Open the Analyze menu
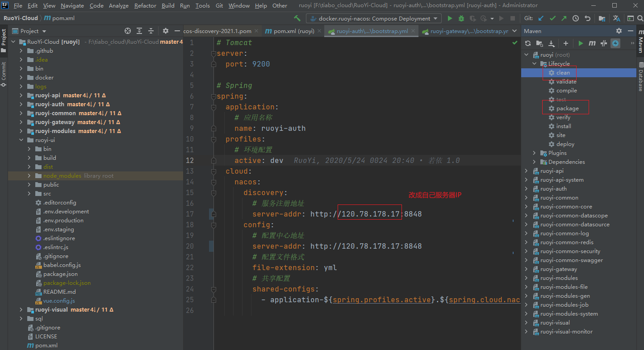The width and height of the screenshot is (644, 350). pos(119,6)
